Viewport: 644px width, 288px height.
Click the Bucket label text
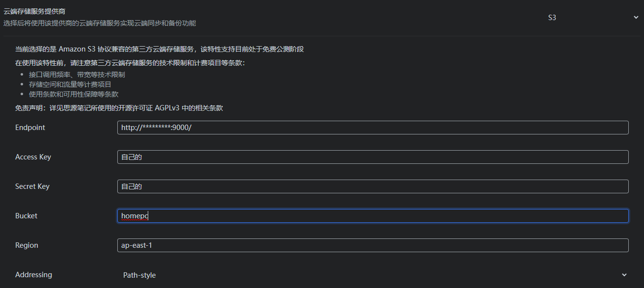26,216
